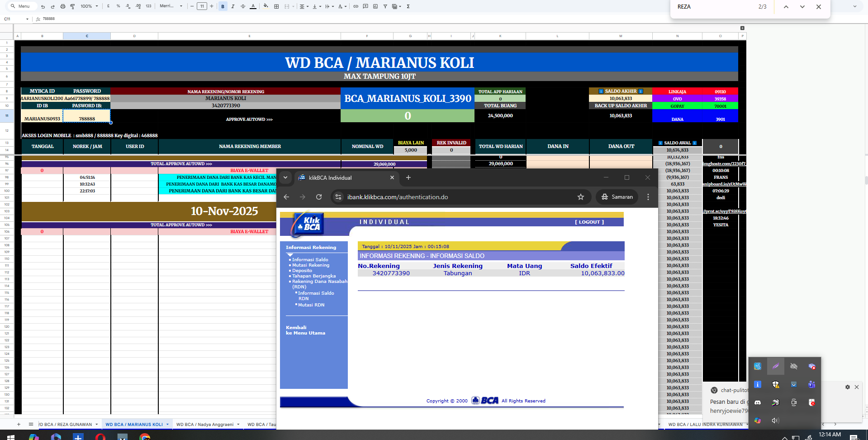The image size is (868, 440).
Task: Open the cell borders tool
Action: [276, 6]
